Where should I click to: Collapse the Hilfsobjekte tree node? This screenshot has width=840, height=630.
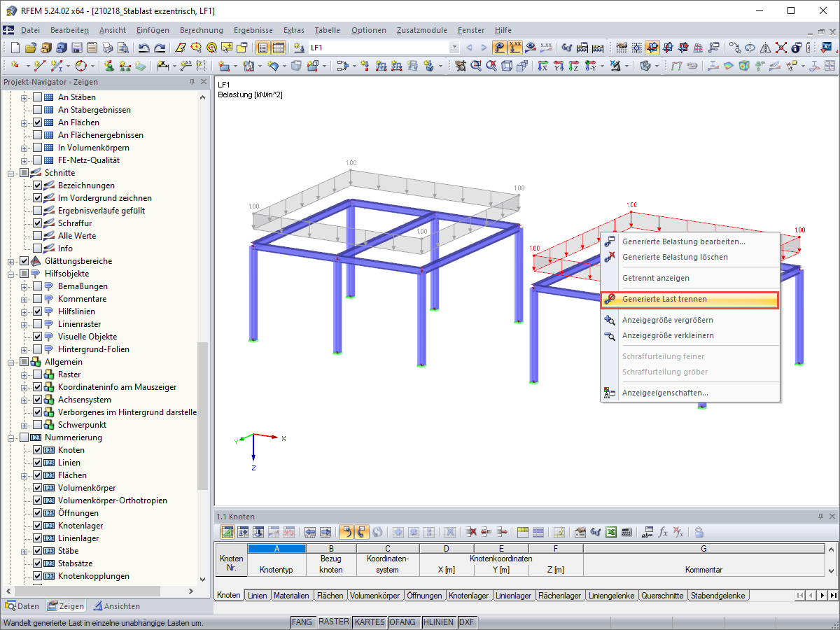click(x=11, y=274)
